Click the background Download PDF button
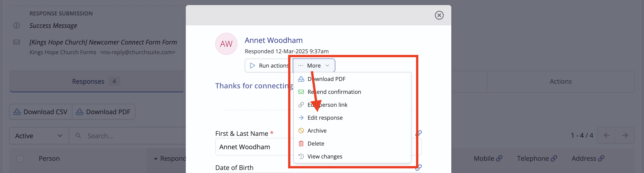 (103, 112)
